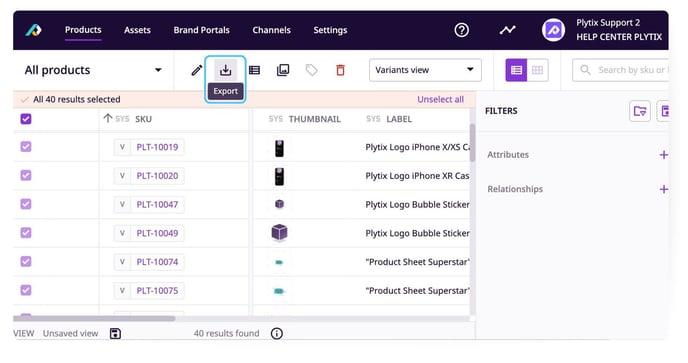Click the Plytix Support 2 avatar
Screen dimensions: 688x363
553,30
